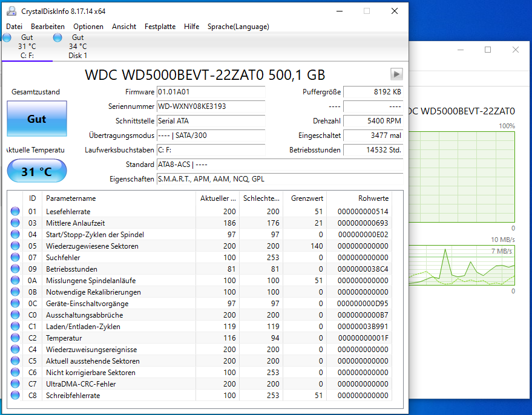The height and width of the screenshot is (415, 532).
Task: Click the Schlechte column header
Action: (261, 198)
